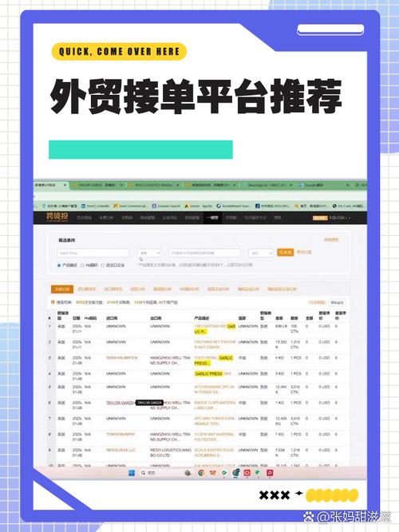Click the wide second filter input field
Screen dimensions: 399x532
[x=204, y=253]
